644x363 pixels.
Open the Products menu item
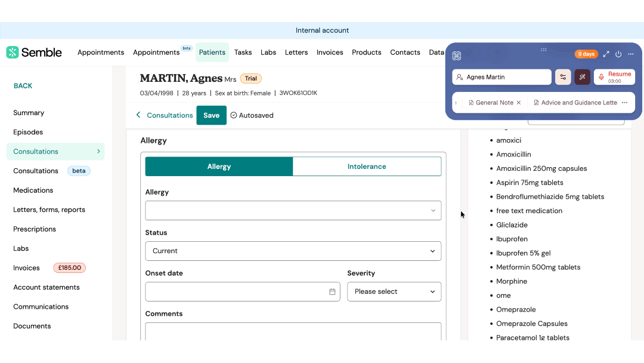pos(367,52)
